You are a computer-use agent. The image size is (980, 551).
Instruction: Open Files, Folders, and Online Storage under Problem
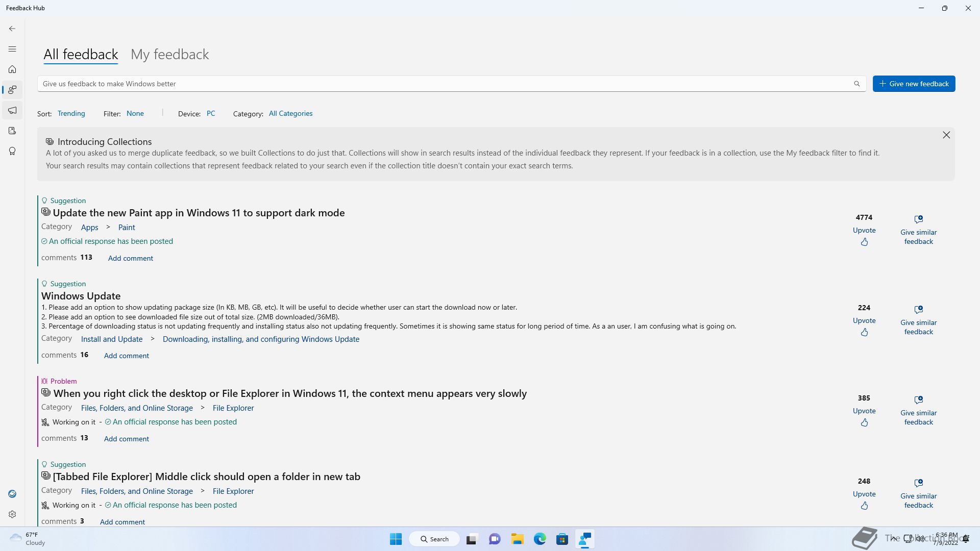pos(137,408)
